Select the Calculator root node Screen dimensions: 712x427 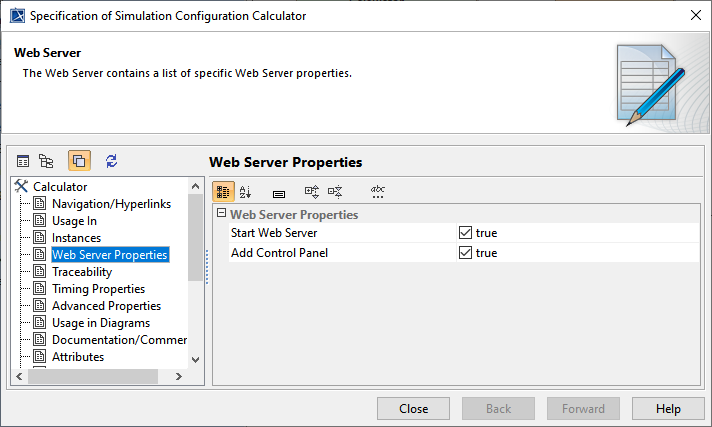(60, 187)
